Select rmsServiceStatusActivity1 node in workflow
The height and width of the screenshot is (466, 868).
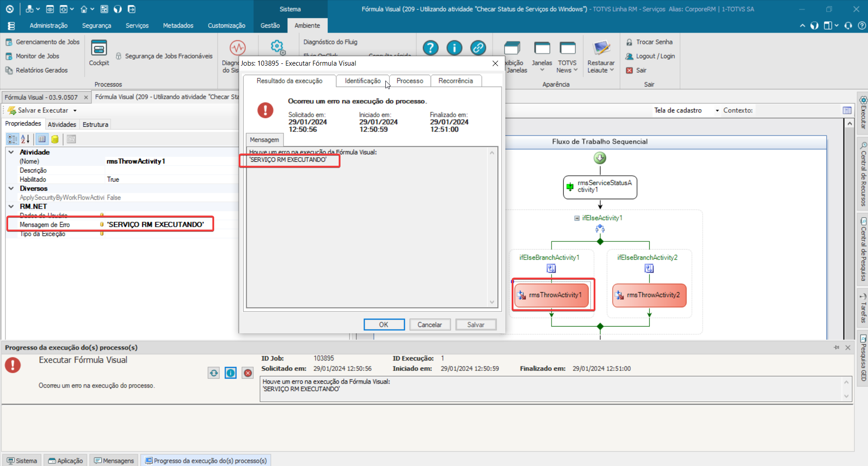(600, 187)
